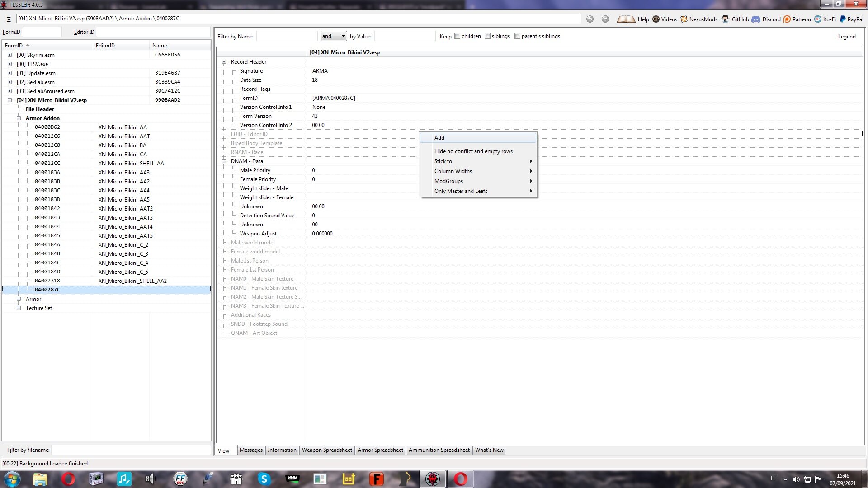Image resolution: width=868 pixels, height=488 pixels.
Task: Open the Videos link icon
Action: coord(656,19)
